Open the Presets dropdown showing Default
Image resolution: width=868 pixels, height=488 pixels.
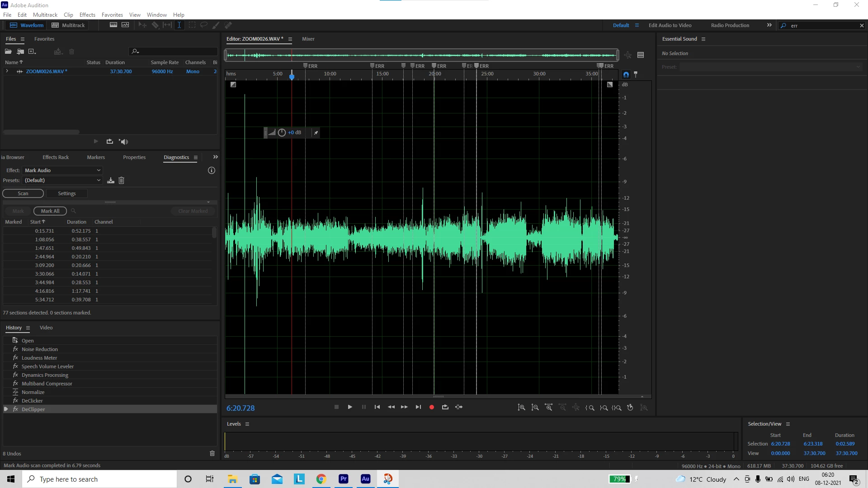(62, 180)
